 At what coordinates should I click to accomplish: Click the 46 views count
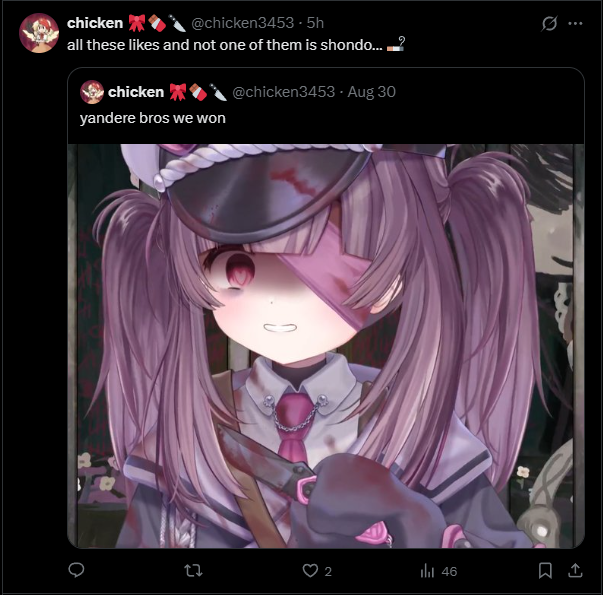449,572
